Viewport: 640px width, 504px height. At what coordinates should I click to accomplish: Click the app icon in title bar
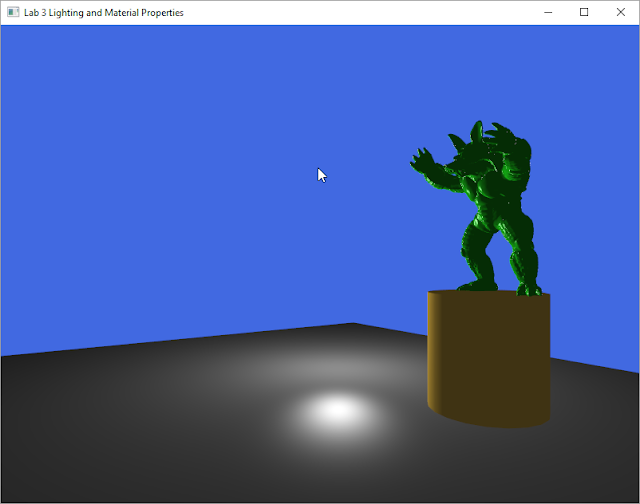tap(13, 12)
